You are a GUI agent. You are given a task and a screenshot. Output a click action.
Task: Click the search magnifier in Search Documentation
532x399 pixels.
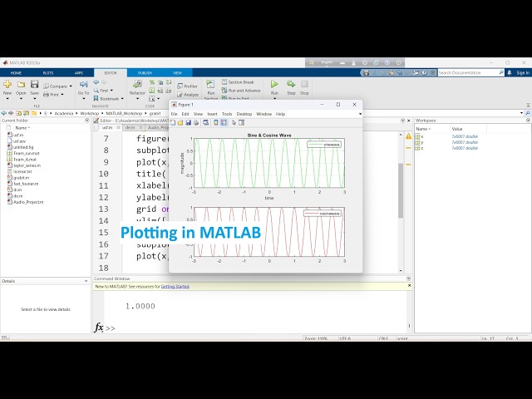[x=501, y=72]
